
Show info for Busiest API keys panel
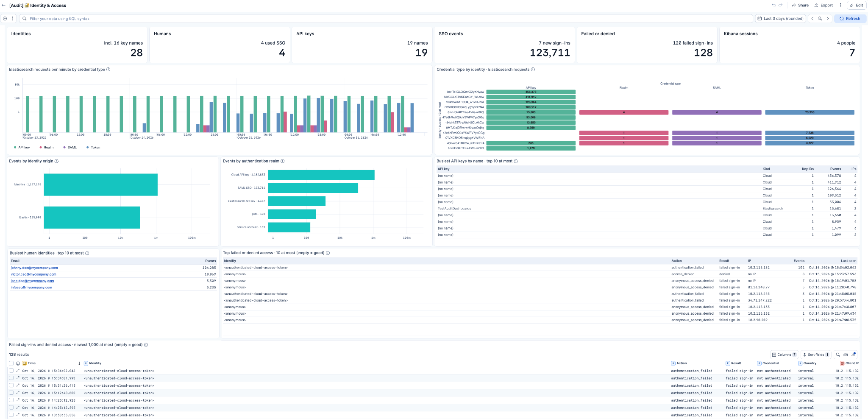click(516, 161)
